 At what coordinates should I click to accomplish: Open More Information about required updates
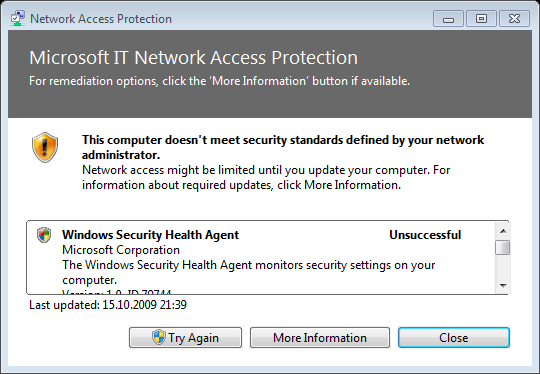[320, 337]
